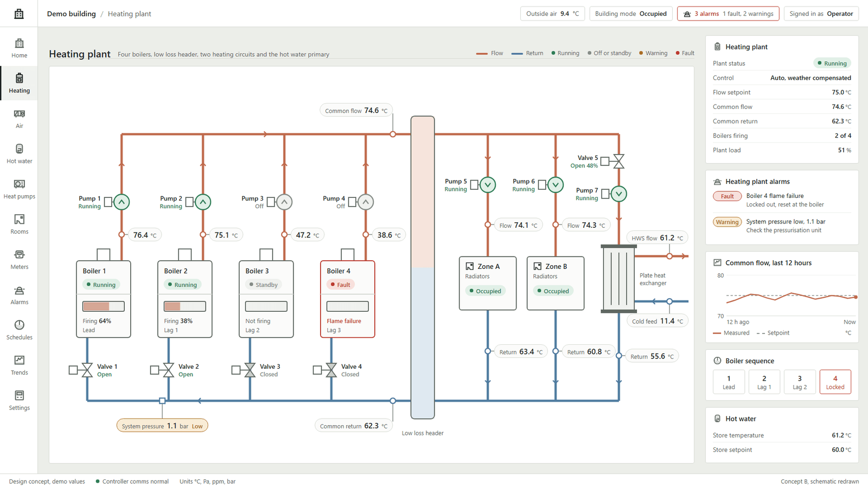Open the Air section in sidebar
The width and height of the screenshot is (868, 488).
click(19, 119)
